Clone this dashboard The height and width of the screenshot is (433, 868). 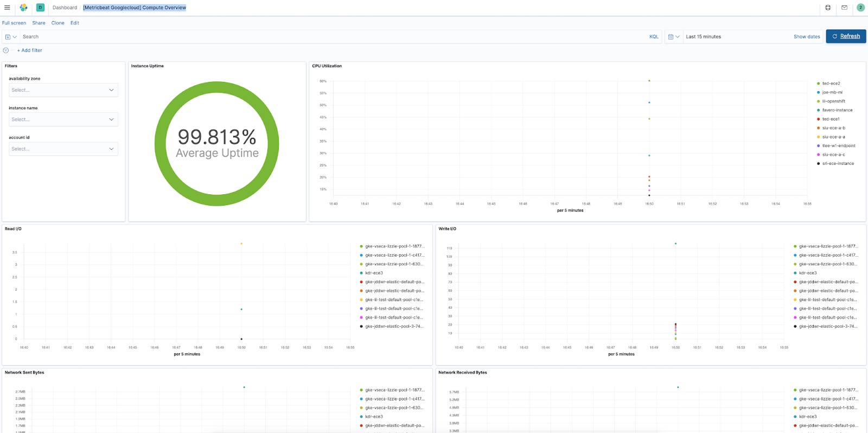point(58,23)
